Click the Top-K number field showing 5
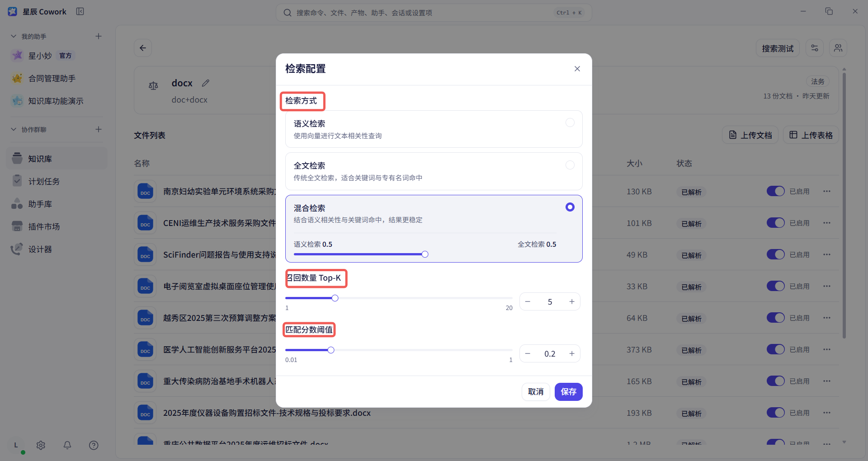Screen dimensions: 868x461 pyautogui.click(x=550, y=301)
